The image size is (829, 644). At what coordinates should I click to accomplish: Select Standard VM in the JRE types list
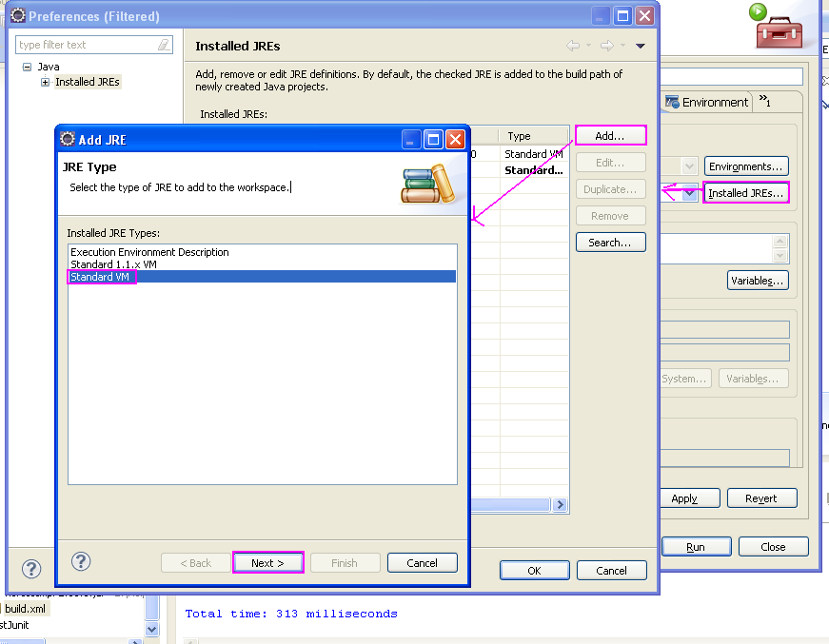(x=101, y=276)
